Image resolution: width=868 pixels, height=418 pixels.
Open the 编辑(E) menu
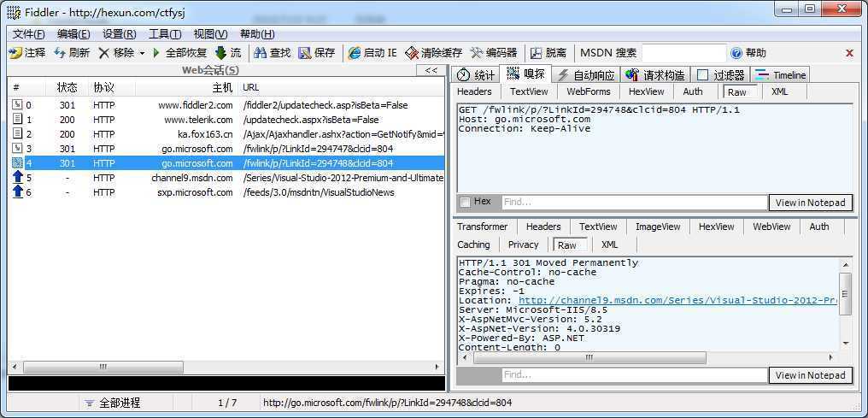[x=73, y=34]
